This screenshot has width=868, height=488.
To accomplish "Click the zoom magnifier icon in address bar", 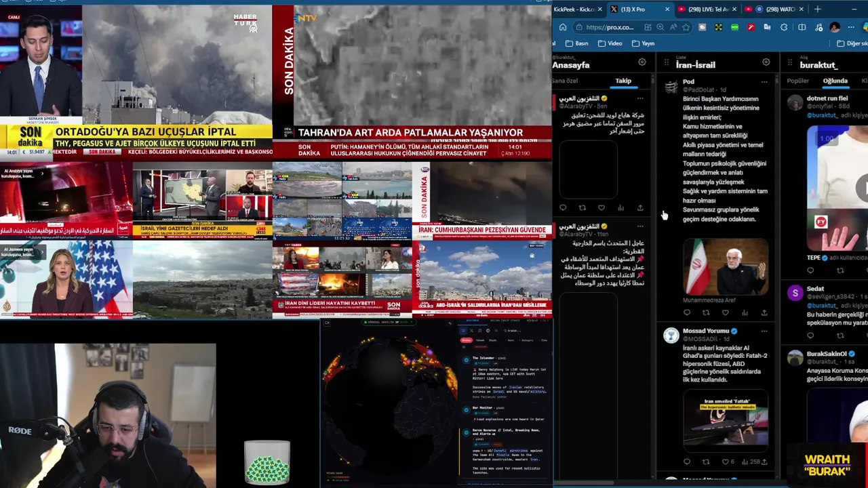I will point(660,27).
